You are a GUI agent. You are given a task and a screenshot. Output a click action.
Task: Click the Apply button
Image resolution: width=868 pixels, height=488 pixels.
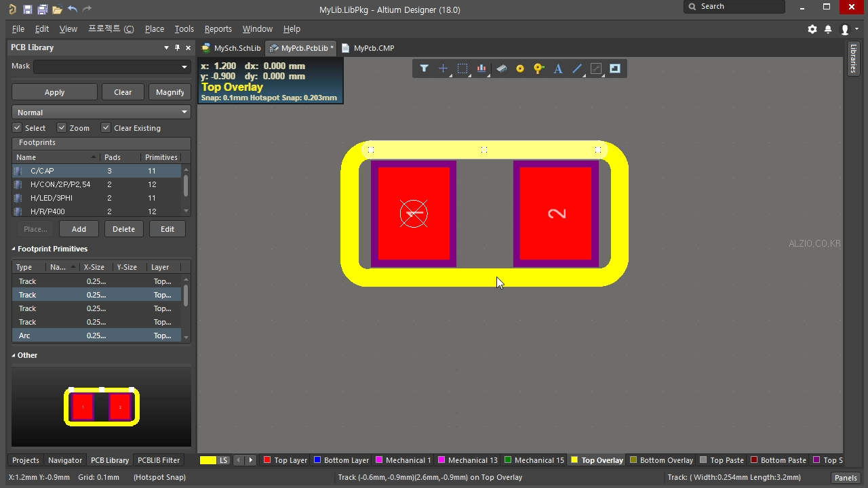click(54, 92)
